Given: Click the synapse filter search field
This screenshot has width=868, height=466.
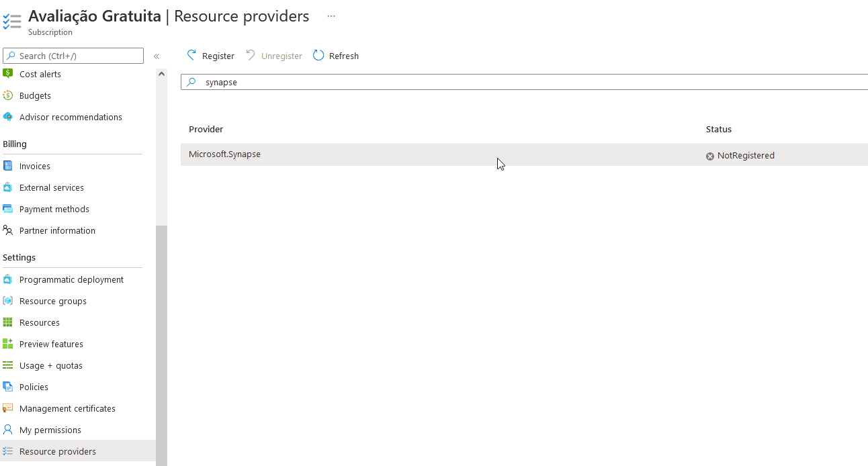Looking at the screenshot, I should [x=524, y=82].
